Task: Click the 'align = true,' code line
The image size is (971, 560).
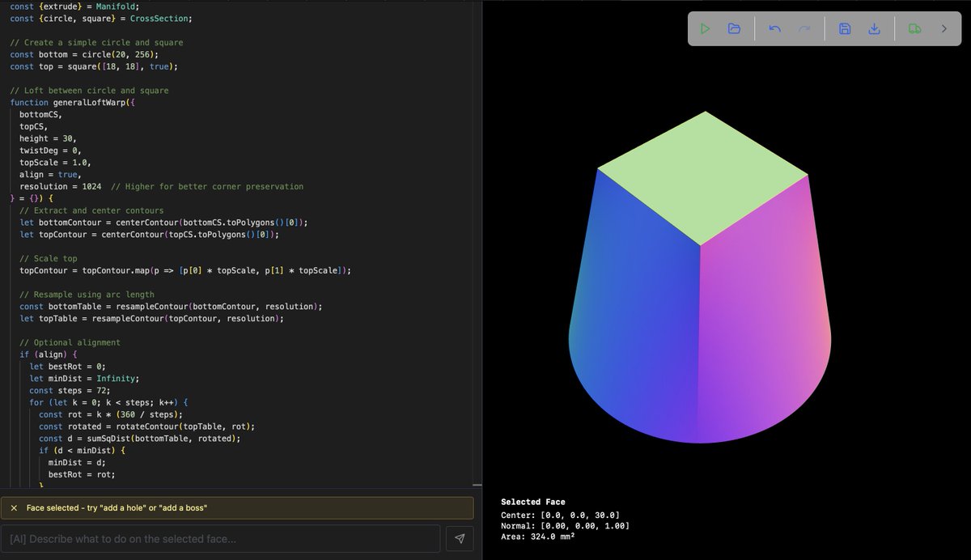Action: 50,174
